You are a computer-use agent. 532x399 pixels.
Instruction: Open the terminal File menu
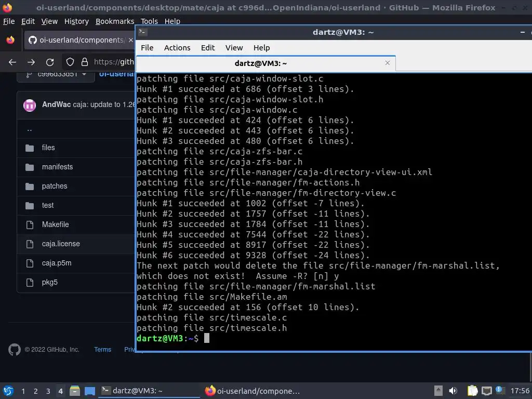pos(147,48)
